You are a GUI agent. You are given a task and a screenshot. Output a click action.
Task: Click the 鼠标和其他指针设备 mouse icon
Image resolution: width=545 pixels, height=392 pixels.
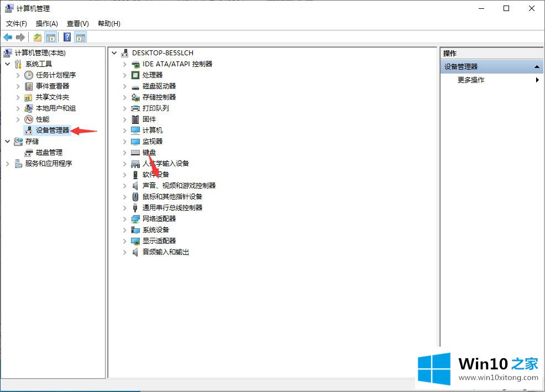tap(135, 197)
